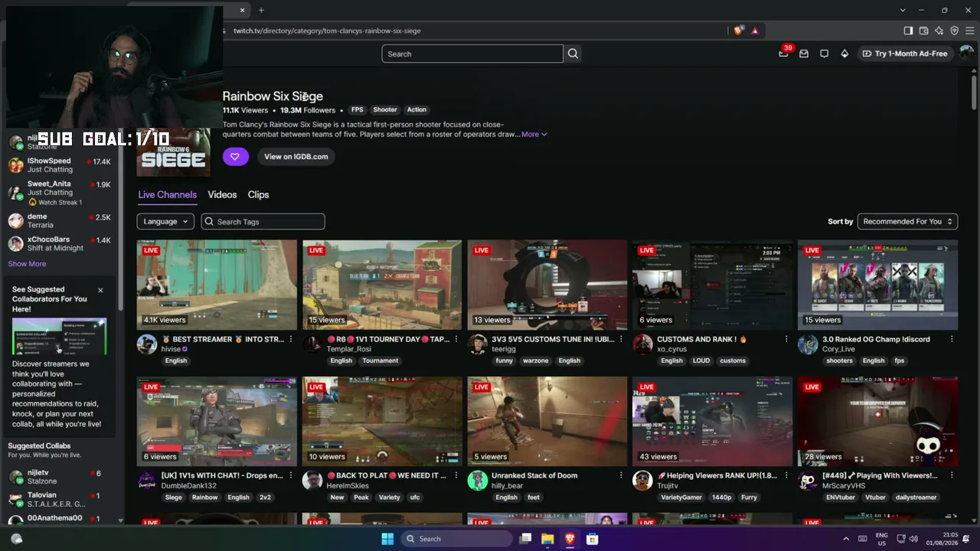Screen dimensions: 980x551
Task: Open hivise stream thumbnail with 4.1K viewers
Action: coord(217,285)
